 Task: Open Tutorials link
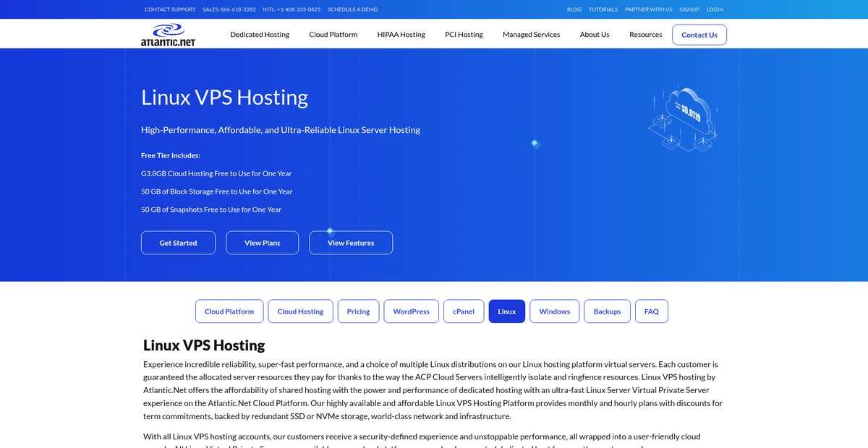[x=603, y=9]
